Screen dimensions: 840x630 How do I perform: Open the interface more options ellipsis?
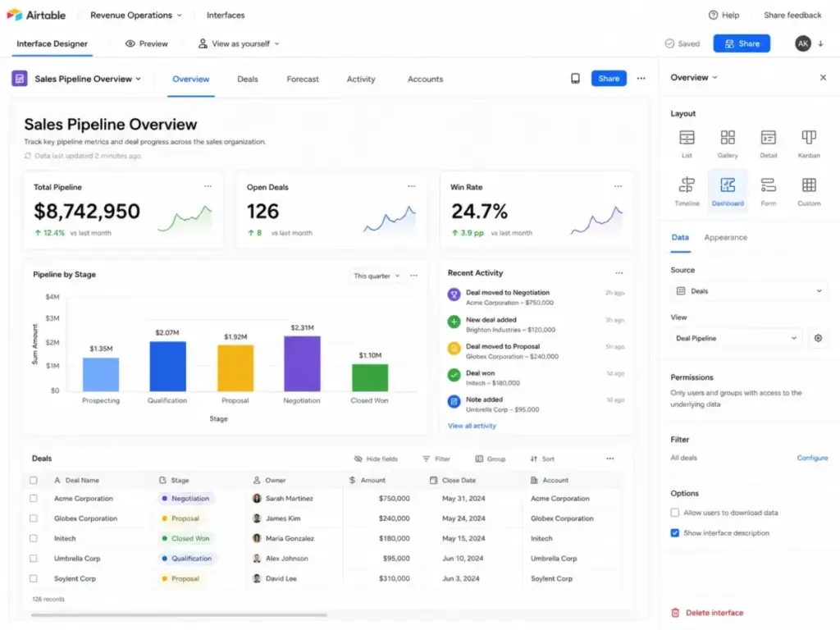click(x=641, y=79)
